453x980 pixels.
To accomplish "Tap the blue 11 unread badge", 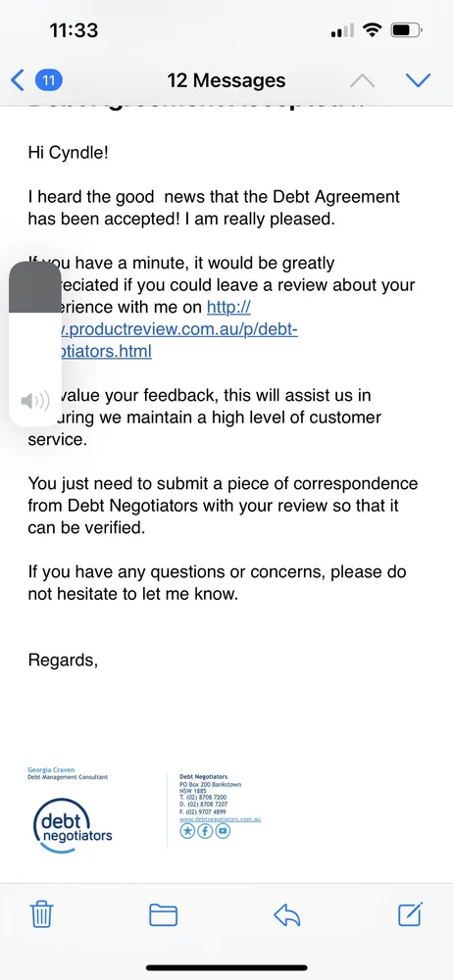I will tap(49, 80).
